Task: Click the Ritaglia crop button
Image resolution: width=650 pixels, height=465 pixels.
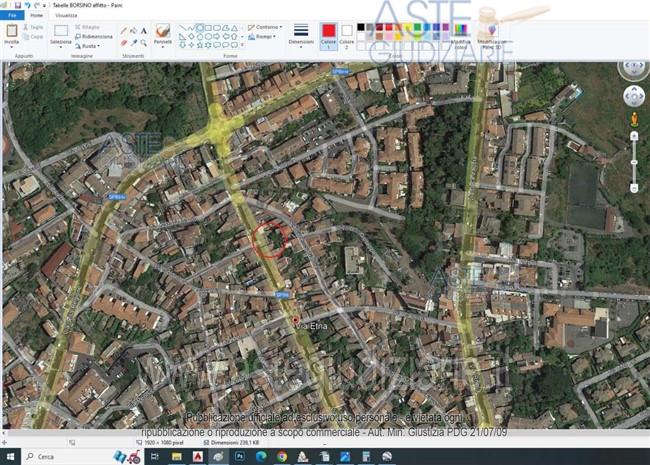Action: [x=90, y=27]
